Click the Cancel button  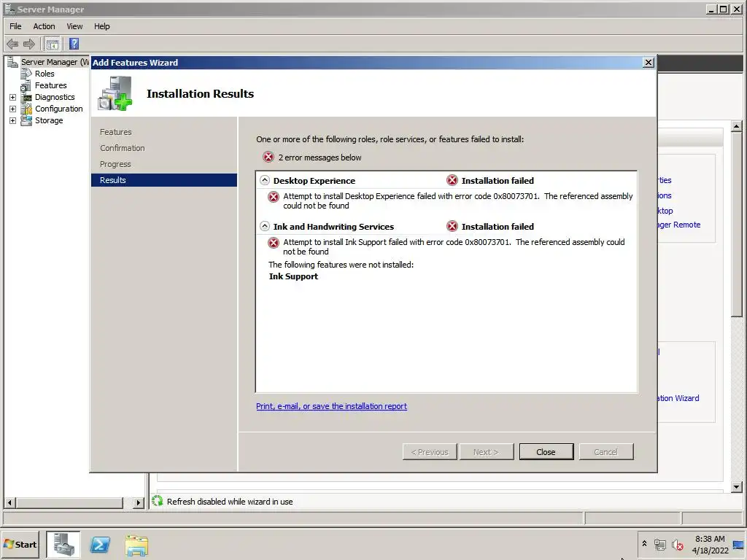(606, 452)
